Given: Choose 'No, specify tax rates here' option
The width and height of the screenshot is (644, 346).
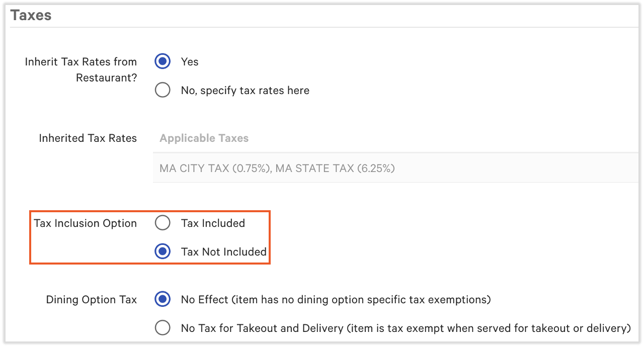Looking at the screenshot, I should click(x=163, y=90).
